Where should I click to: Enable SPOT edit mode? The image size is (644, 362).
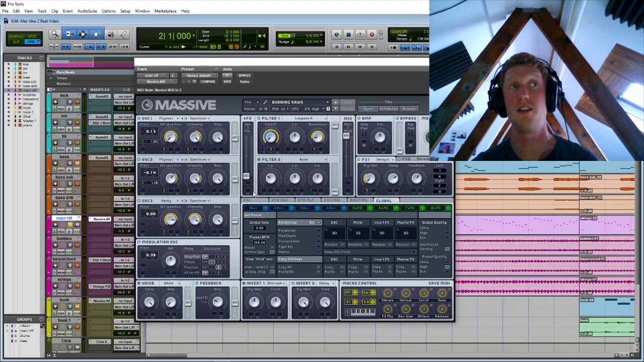pos(33,36)
